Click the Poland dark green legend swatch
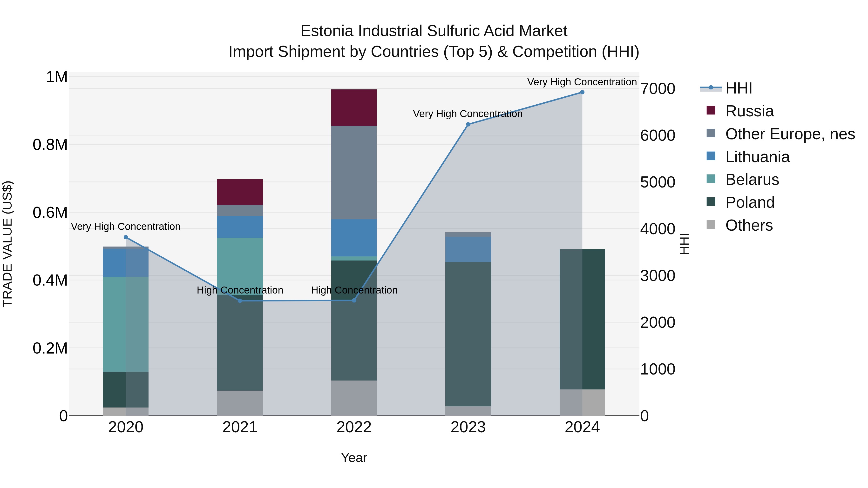This screenshot has height=488, width=868. click(711, 202)
